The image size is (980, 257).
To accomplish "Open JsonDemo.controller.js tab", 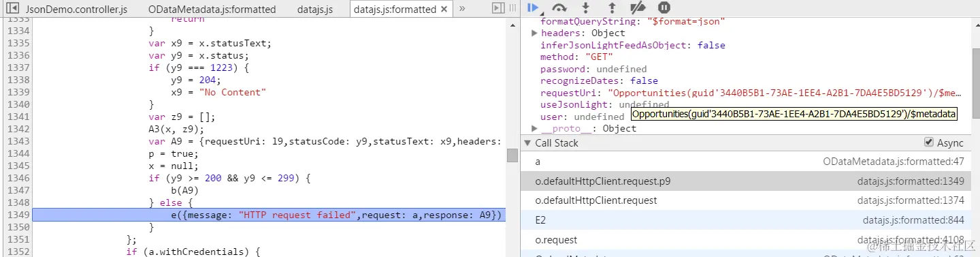I will tap(76, 10).
